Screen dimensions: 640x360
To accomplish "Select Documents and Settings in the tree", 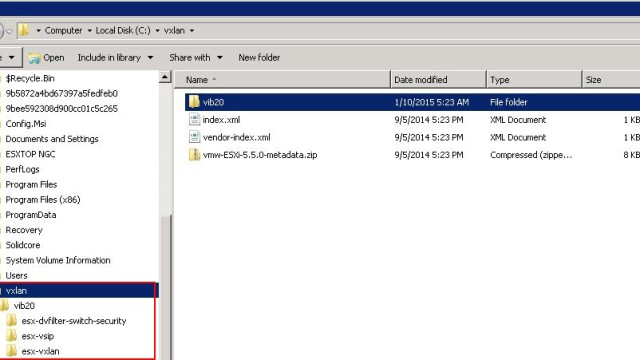I will pos(52,139).
